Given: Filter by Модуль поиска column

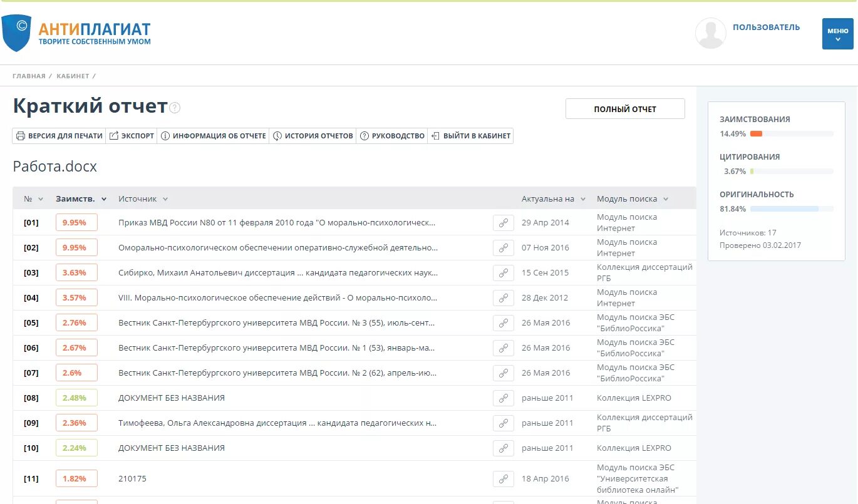Looking at the screenshot, I should pyautogui.click(x=633, y=199).
